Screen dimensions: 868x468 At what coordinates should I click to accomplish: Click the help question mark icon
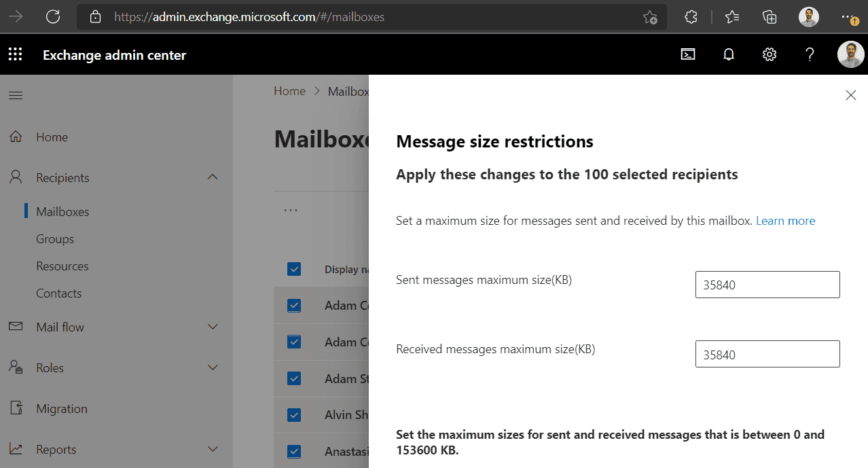click(810, 55)
